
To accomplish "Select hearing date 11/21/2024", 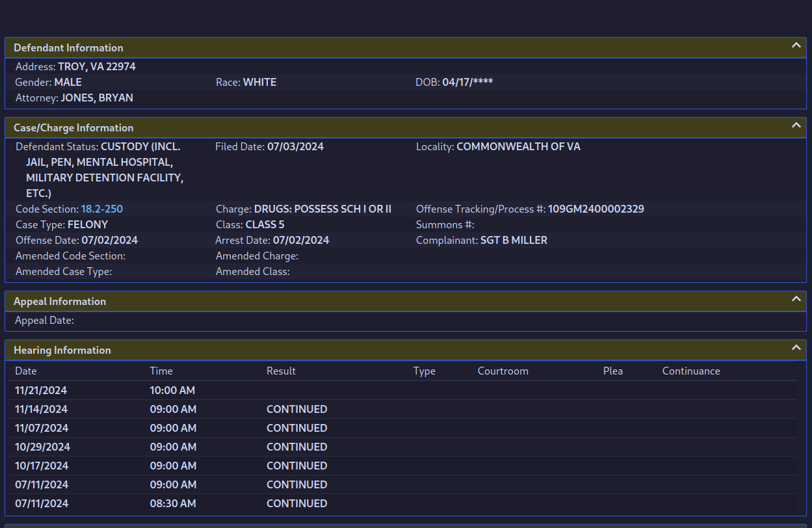I will [41, 390].
